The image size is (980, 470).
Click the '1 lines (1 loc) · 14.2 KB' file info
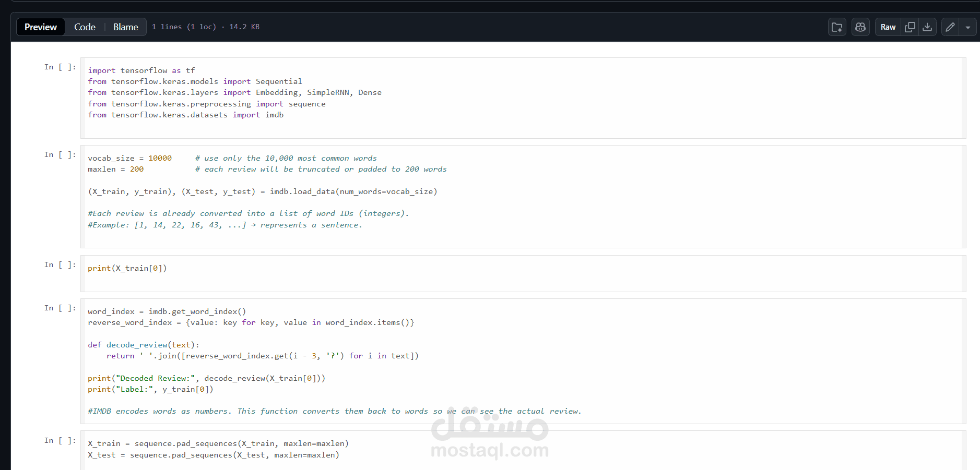click(206, 27)
